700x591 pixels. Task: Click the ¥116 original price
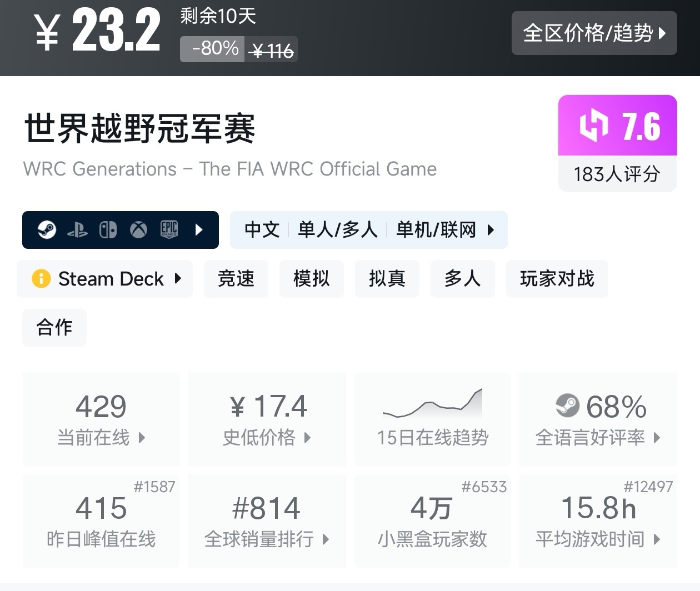[272, 50]
